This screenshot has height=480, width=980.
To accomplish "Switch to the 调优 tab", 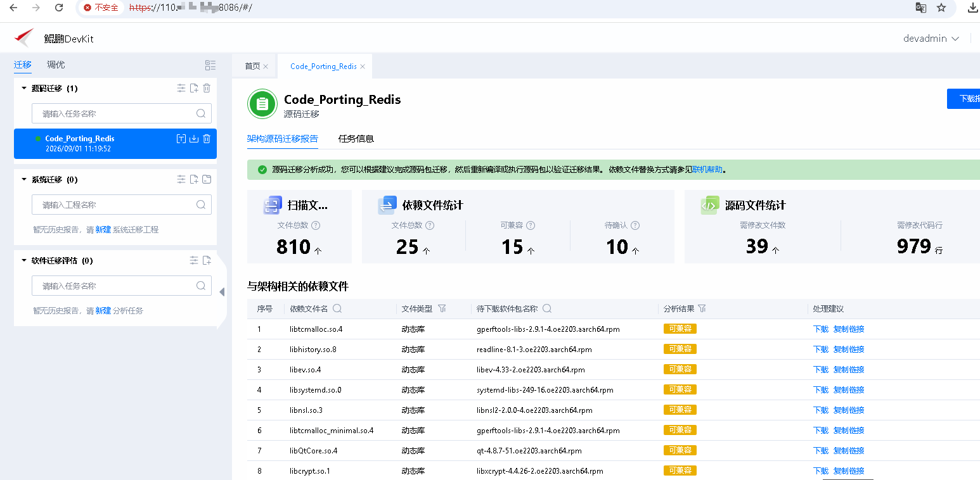I will 56,65.
